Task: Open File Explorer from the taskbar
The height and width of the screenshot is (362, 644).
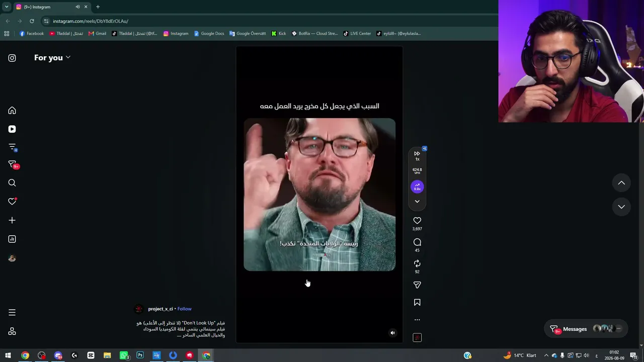Action: point(107,355)
